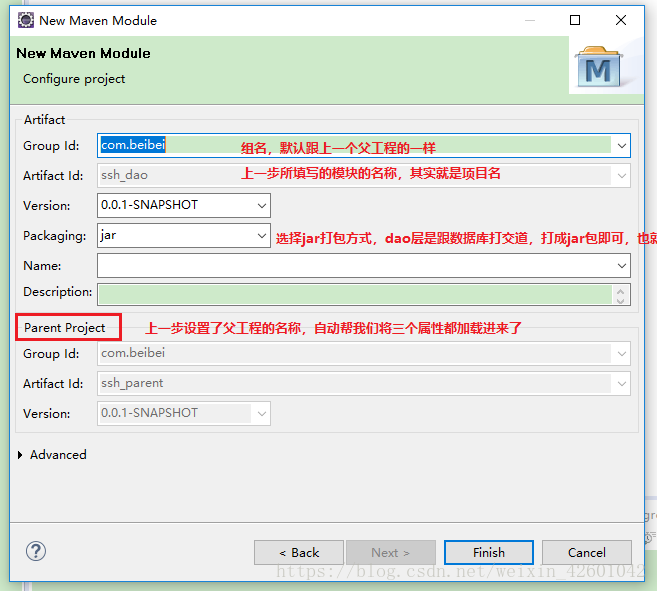Open the Artifact ssh_dao Artifact Id dropdown arrow

622,176
